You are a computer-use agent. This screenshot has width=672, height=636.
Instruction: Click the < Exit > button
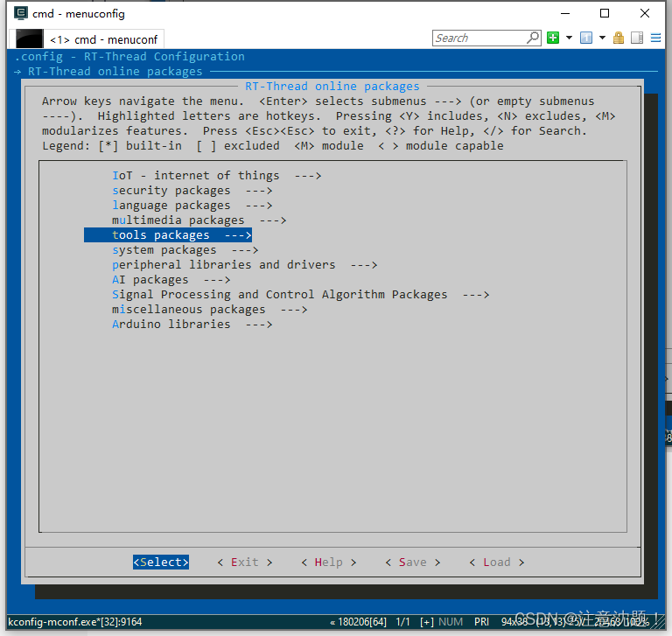point(245,563)
